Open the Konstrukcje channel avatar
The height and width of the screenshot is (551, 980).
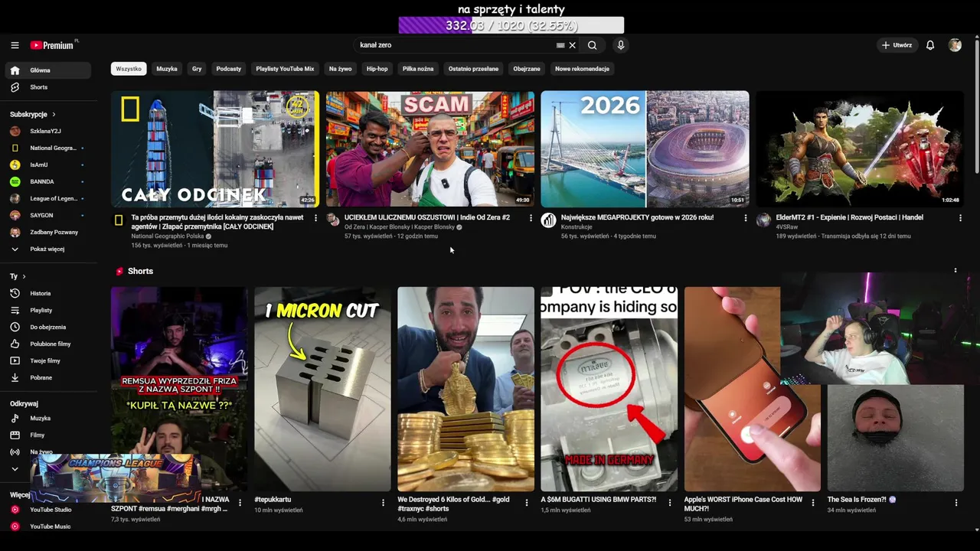pyautogui.click(x=548, y=220)
